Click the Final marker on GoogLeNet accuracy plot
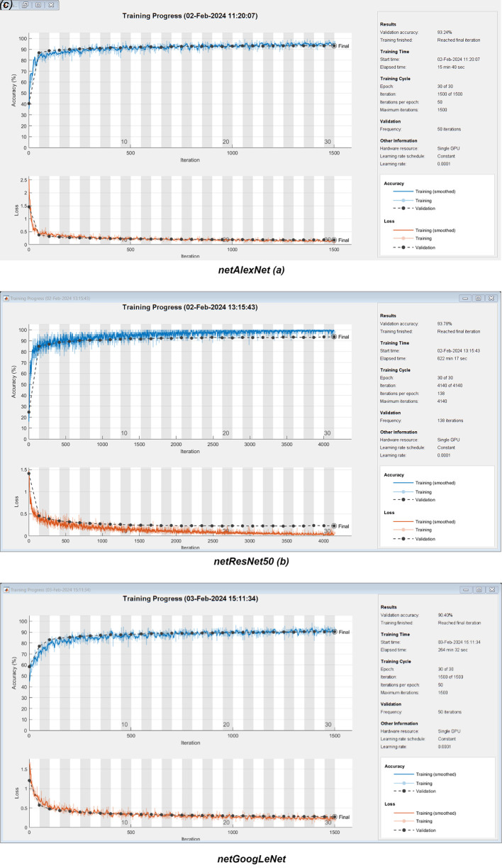This screenshot has width=502, height=868. tap(334, 631)
